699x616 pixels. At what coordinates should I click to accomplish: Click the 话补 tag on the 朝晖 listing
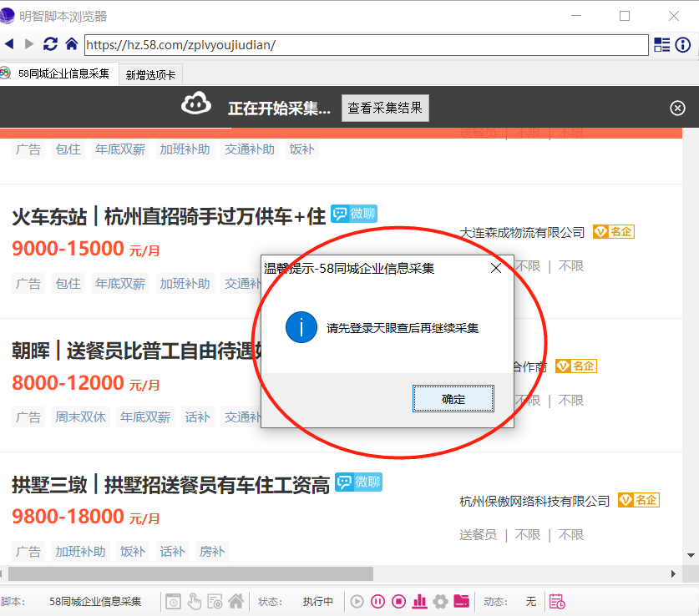pos(197,417)
